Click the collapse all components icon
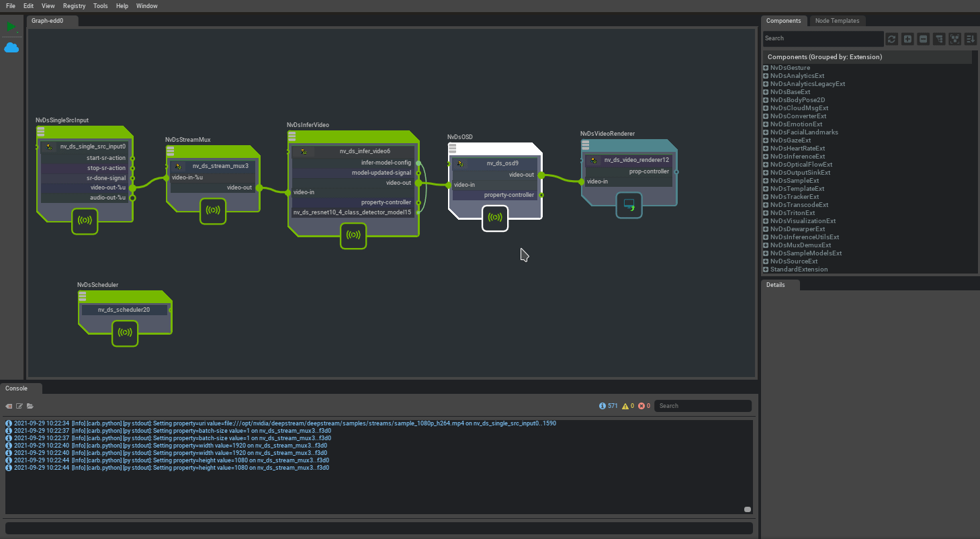980x539 pixels. click(924, 39)
